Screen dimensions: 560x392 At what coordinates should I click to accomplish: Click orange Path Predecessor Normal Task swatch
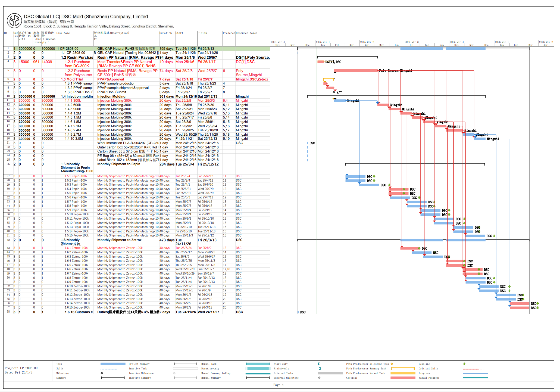[x=403, y=373]
